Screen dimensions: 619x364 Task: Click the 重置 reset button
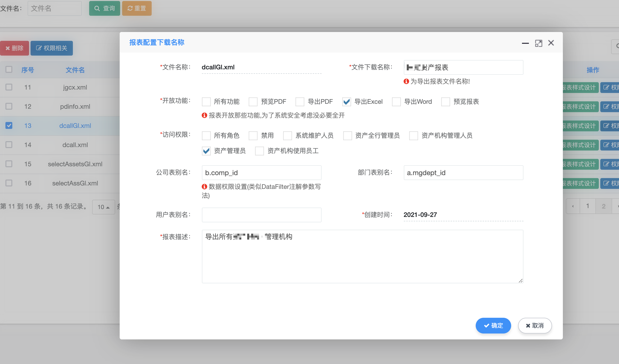[x=137, y=8]
